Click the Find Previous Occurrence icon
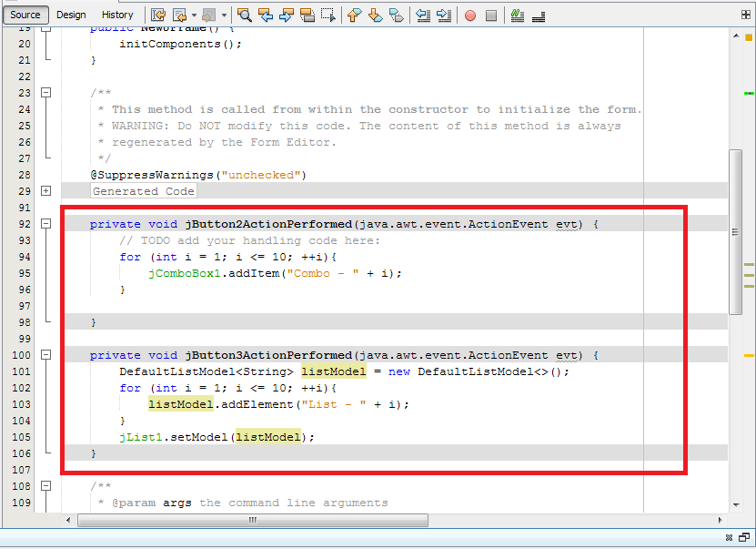This screenshot has height=549, width=756. point(265,15)
